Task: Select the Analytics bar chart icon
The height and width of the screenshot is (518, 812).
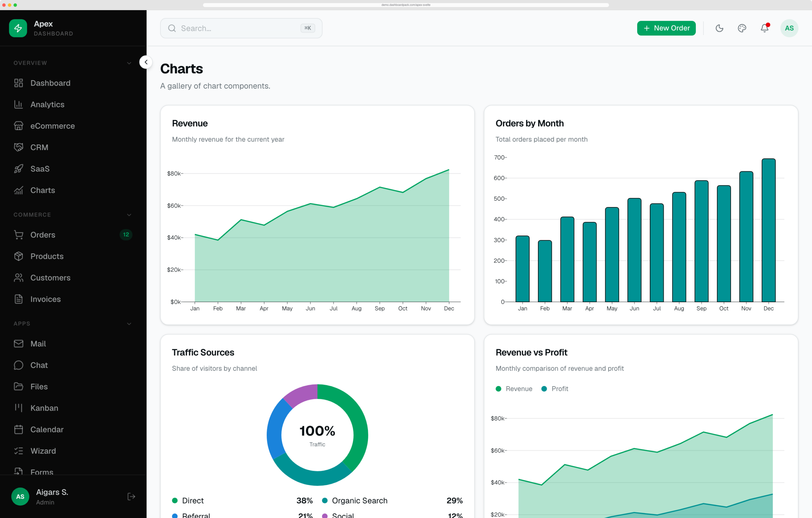Action: [18, 104]
